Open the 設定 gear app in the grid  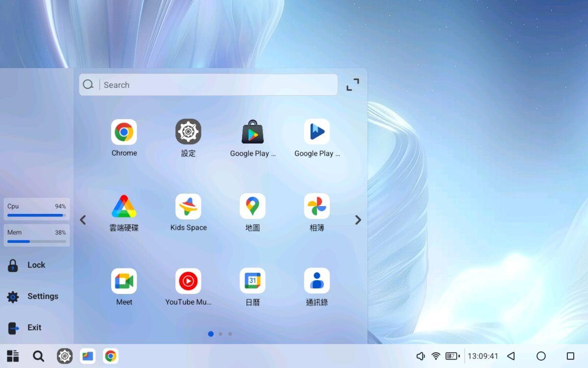188,132
